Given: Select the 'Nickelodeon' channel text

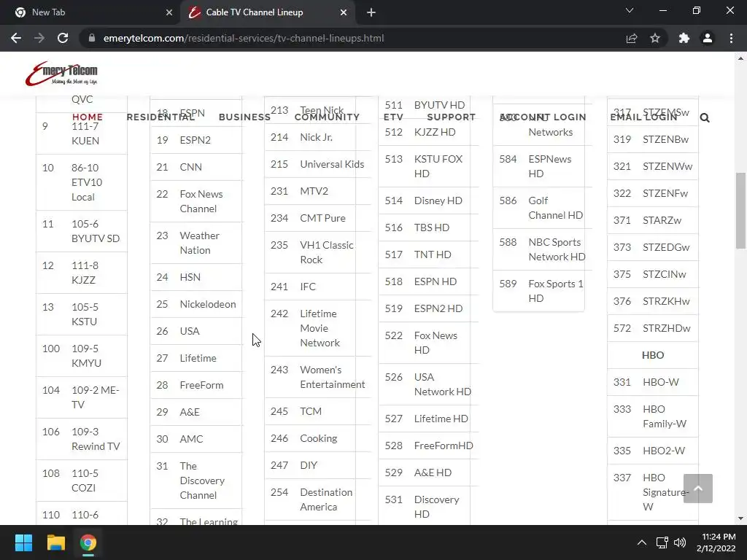Looking at the screenshot, I should [x=208, y=304].
